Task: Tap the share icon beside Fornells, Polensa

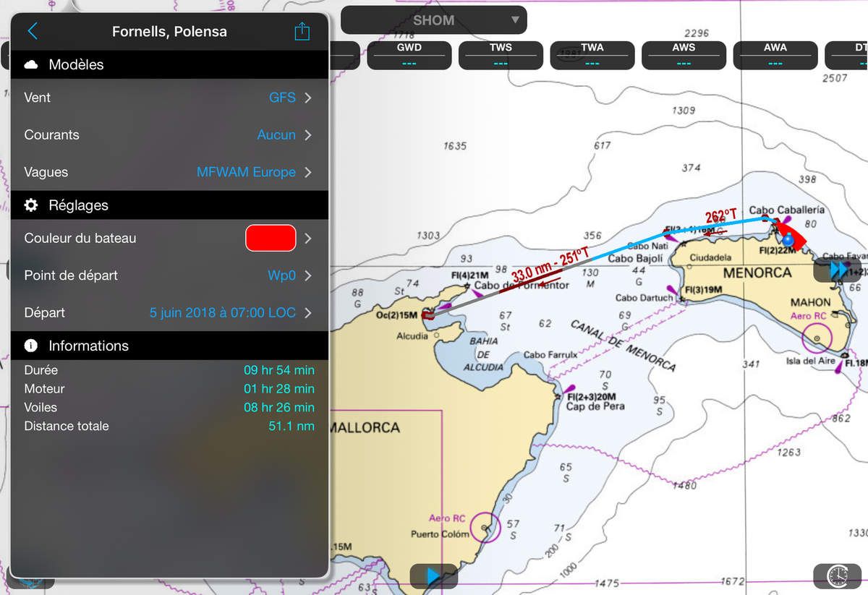Action: 302,31
